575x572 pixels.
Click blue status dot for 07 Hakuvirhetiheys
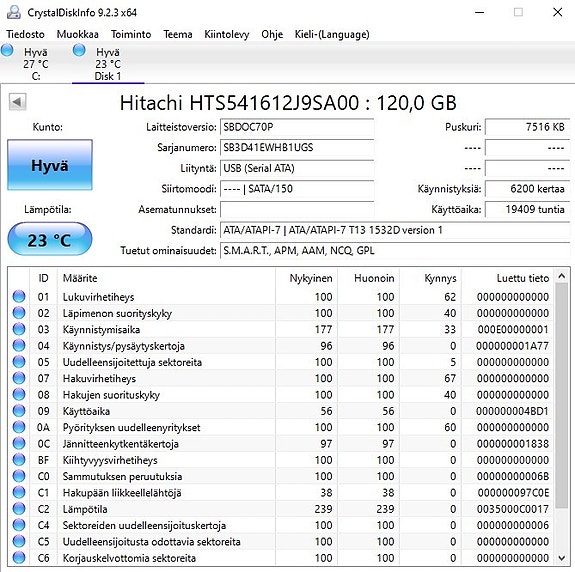(x=19, y=378)
